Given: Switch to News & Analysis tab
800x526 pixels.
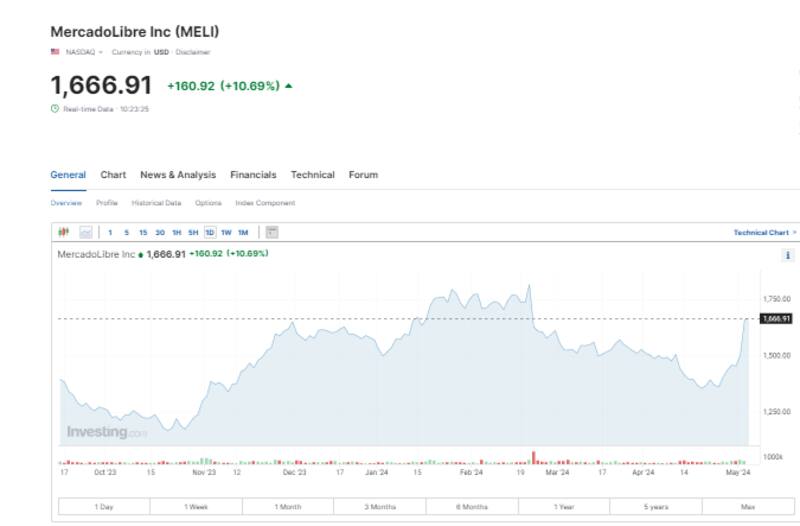Looking at the screenshot, I should pos(178,175).
